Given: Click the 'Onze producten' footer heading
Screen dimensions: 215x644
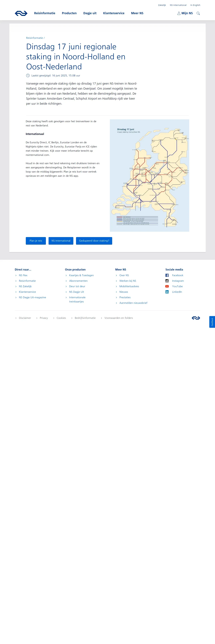Looking at the screenshot, I should (75, 270).
